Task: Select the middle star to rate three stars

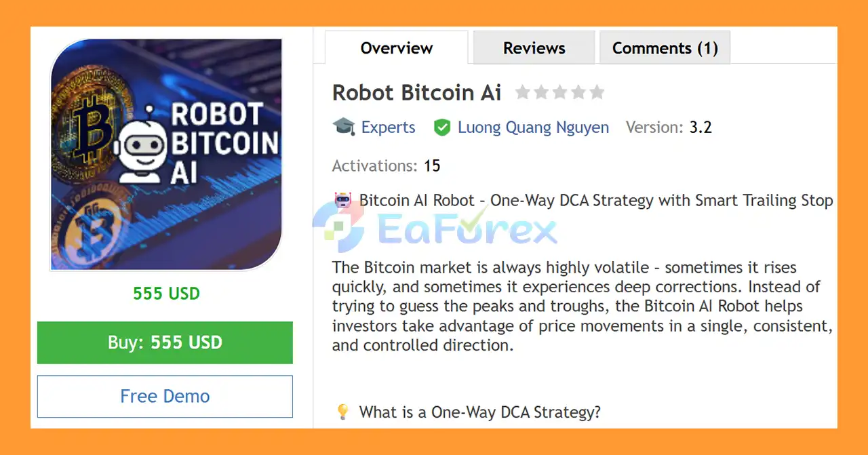Action: (559, 92)
